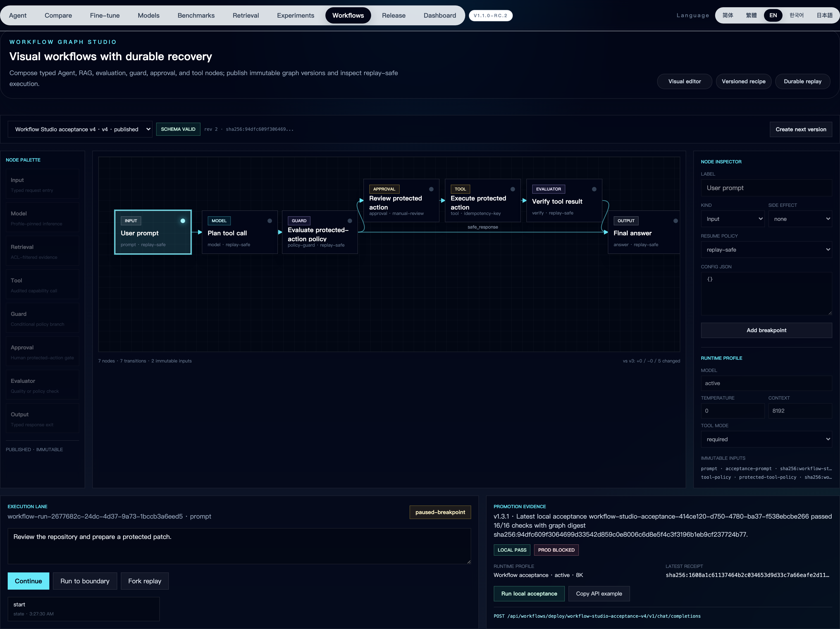Image resolution: width=840 pixels, height=629 pixels.
Task: Click the MODEL badge on Plan tool call node
Action: (219, 221)
